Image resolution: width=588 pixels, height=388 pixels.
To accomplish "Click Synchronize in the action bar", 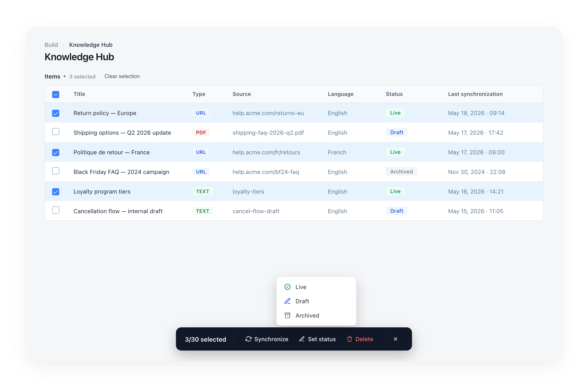I will pyautogui.click(x=266, y=339).
